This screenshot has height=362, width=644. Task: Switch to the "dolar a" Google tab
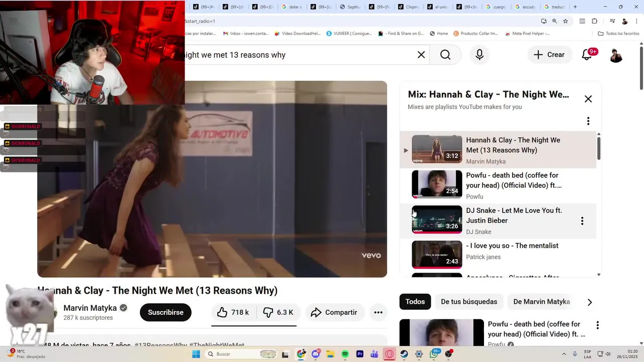[x=291, y=7]
